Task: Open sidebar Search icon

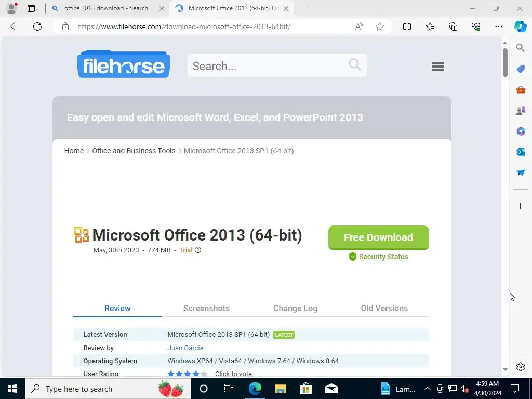Action: point(521,48)
